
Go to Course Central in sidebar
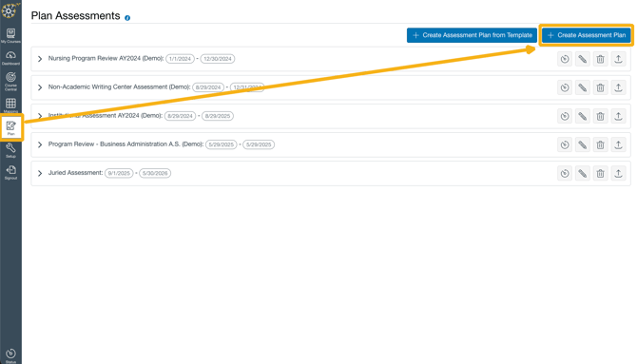click(10, 81)
